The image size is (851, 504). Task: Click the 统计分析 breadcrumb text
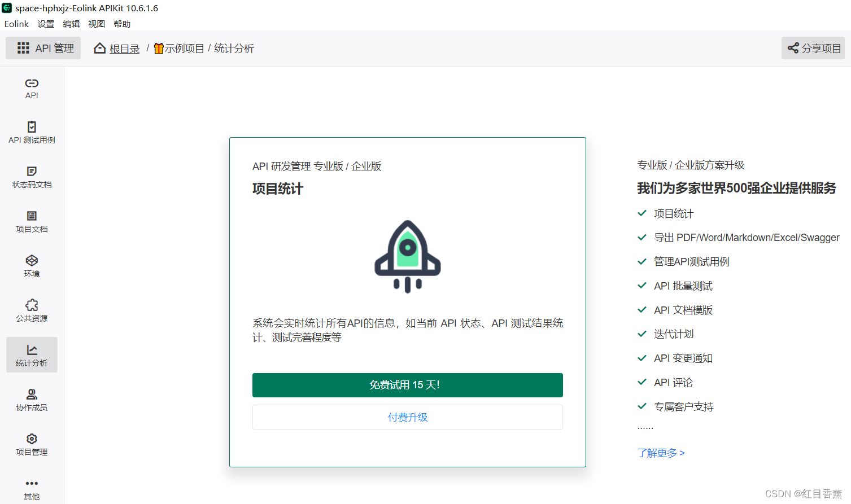pyautogui.click(x=234, y=49)
